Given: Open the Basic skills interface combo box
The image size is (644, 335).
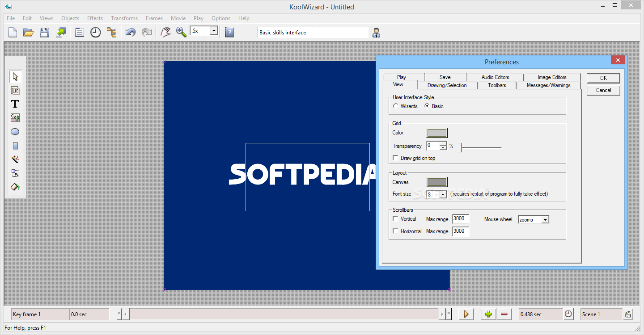Looking at the screenshot, I should 313,32.
